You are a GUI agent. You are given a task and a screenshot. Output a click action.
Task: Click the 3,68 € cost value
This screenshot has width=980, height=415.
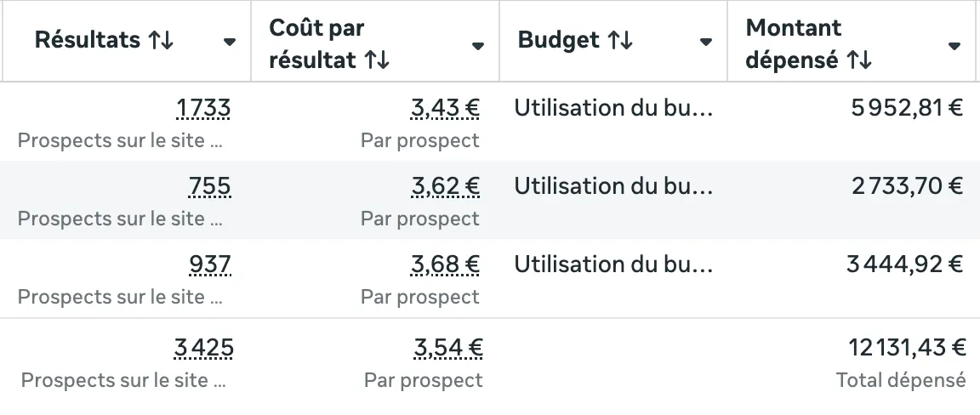(445, 264)
